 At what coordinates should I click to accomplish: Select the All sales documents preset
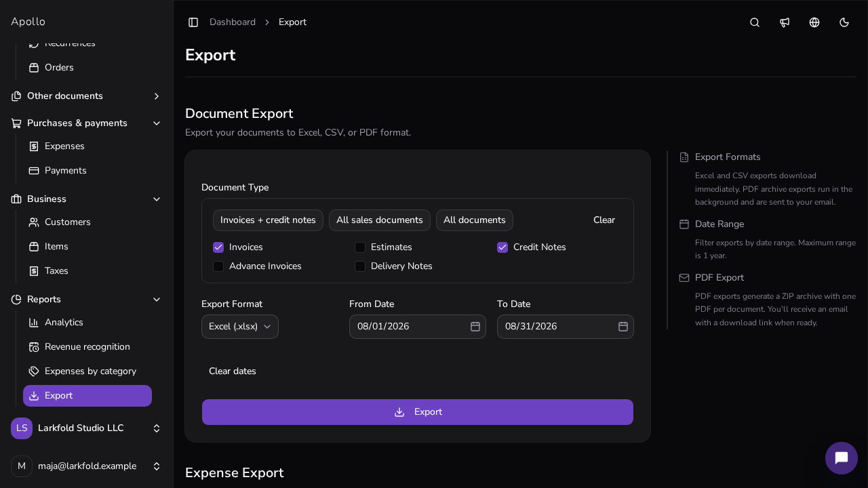[x=380, y=220]
